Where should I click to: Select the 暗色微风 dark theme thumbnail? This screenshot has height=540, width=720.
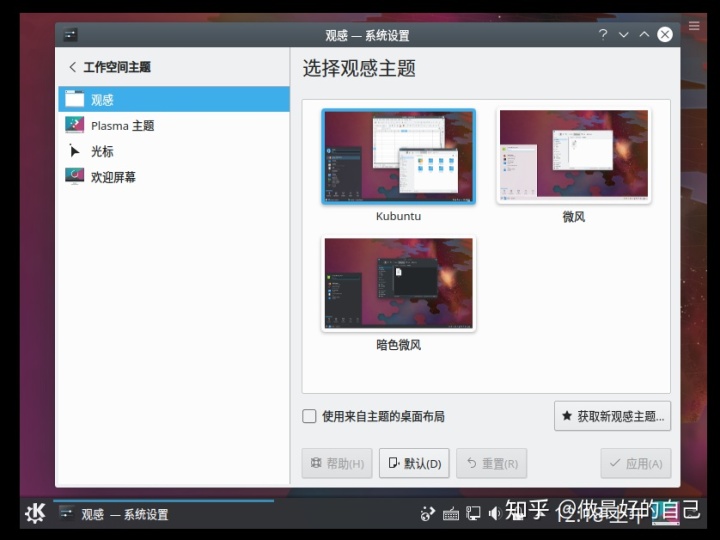tap(399, 283)
